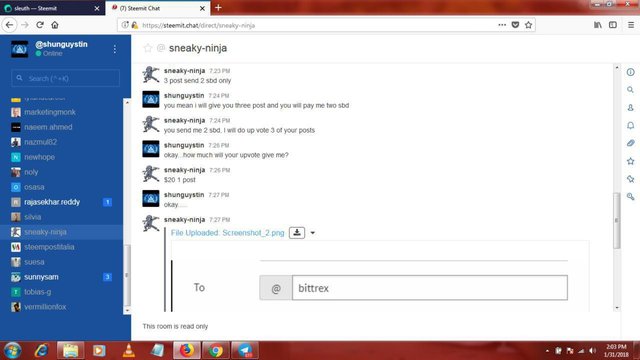This screenshot has width=640, height=360.
Task: Reload the page
Action: [x=40, y=25]
